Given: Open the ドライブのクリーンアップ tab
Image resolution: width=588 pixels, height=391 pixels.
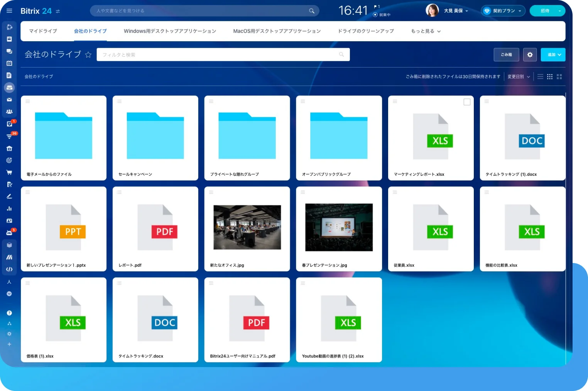Looking at the screenshot, I should (x=366, y=31).
